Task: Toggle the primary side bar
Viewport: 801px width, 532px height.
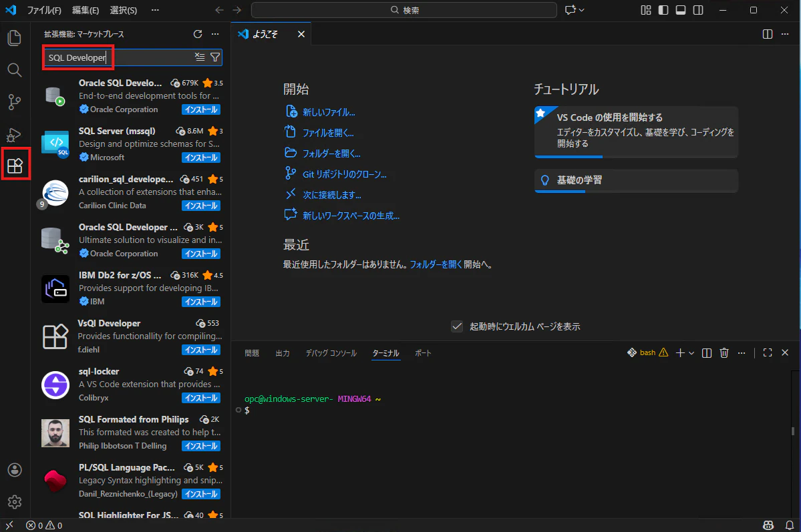Action: click(x=663, y=10)
